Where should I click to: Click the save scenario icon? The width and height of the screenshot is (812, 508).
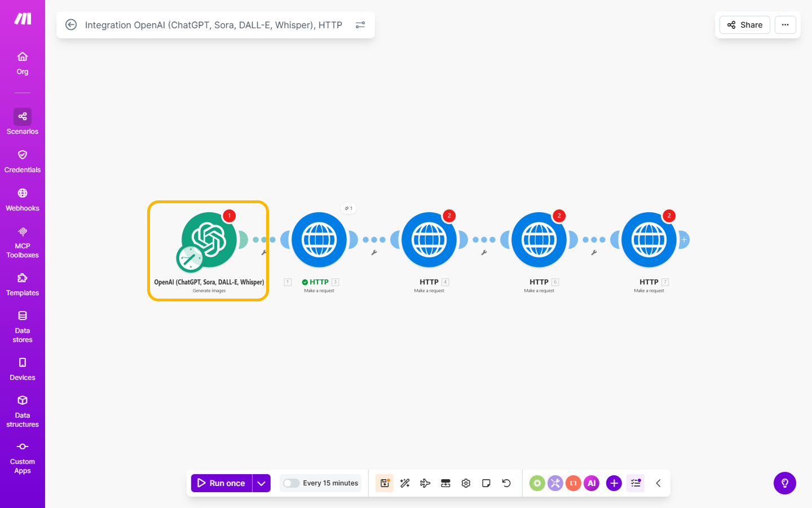click(385, 483)
